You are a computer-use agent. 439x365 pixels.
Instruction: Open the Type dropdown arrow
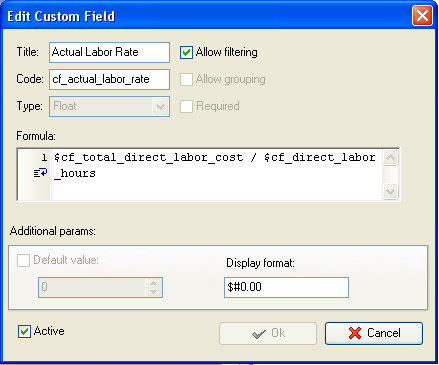(160, 106)
